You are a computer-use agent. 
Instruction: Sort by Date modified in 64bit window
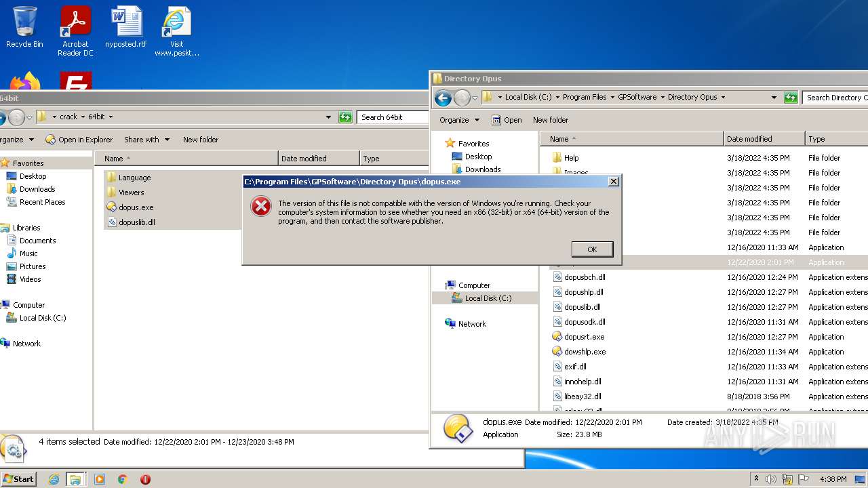[x=319, y=159]
